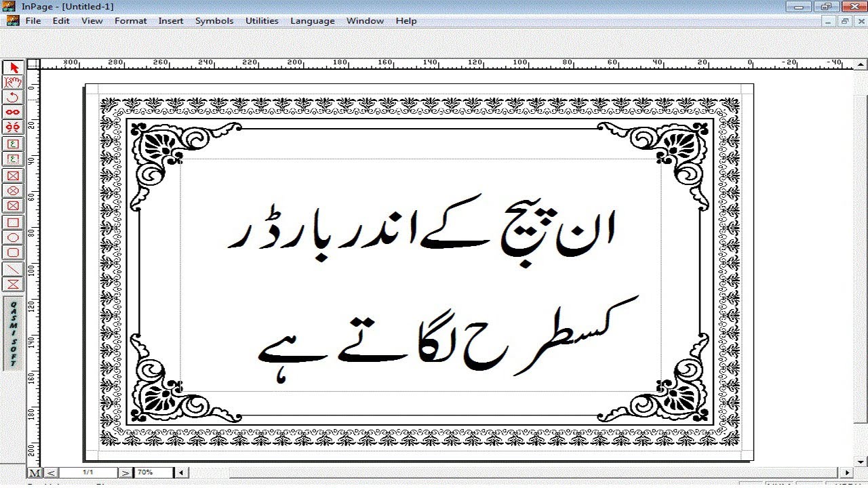Select the chain link text boxes tool
Viewport: 868px width, 488px height.
13,113
